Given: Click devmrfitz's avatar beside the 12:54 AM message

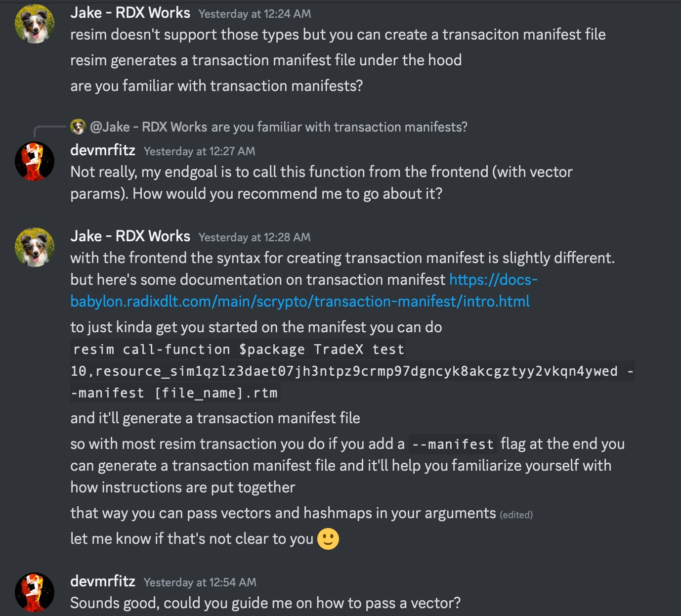Looking at the screenshot, I should [34, 592].
